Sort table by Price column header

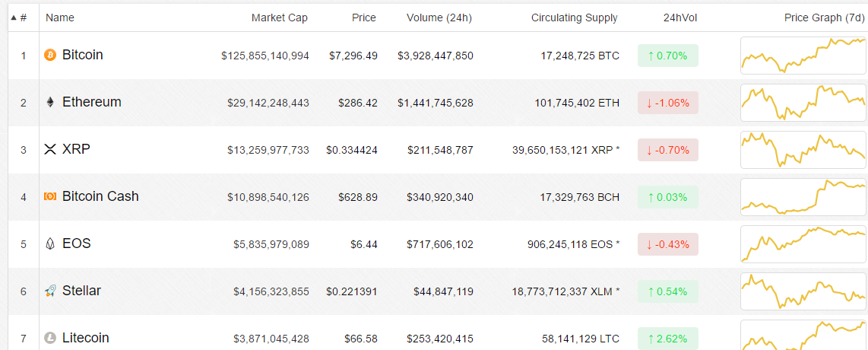[363, 17]
